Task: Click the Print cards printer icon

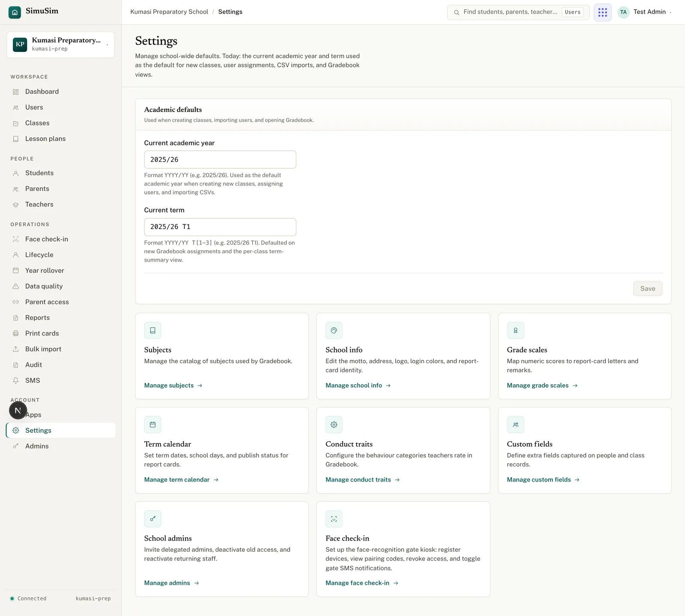Action: [16, 333]
